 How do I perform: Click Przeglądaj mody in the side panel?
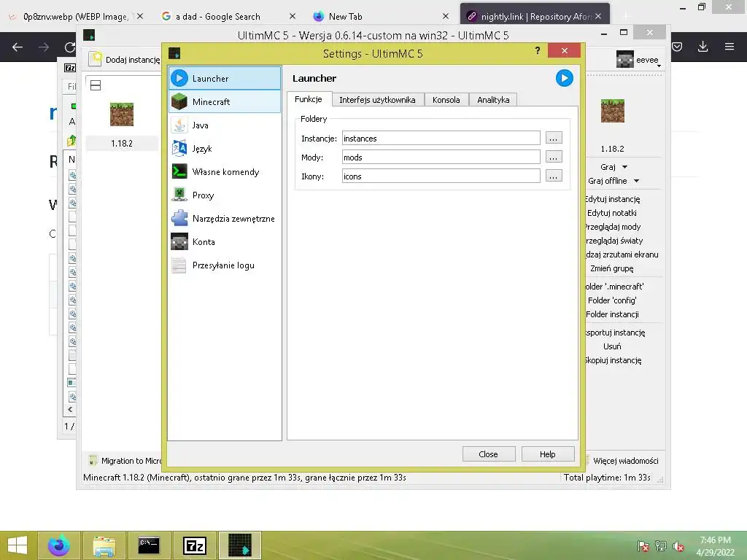pos(613,227)
